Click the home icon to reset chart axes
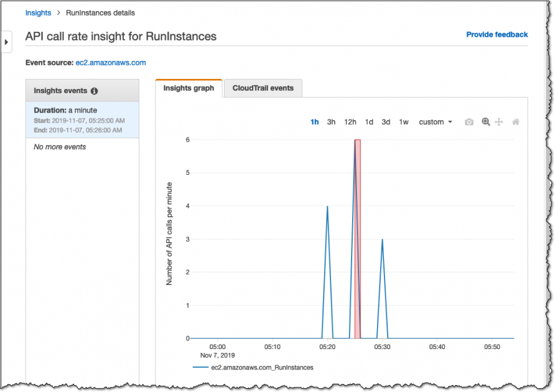Screen dimensions: 555x392 tap(515, 121)
